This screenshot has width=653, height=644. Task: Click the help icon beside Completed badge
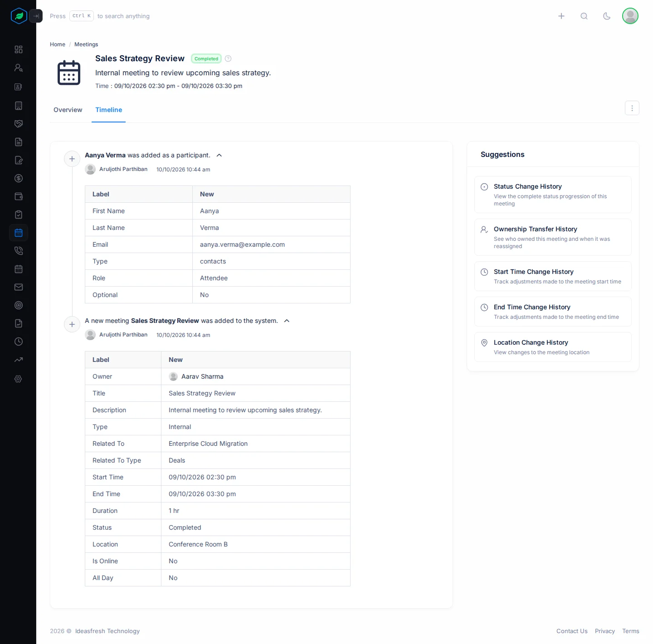tap(228, 59)
